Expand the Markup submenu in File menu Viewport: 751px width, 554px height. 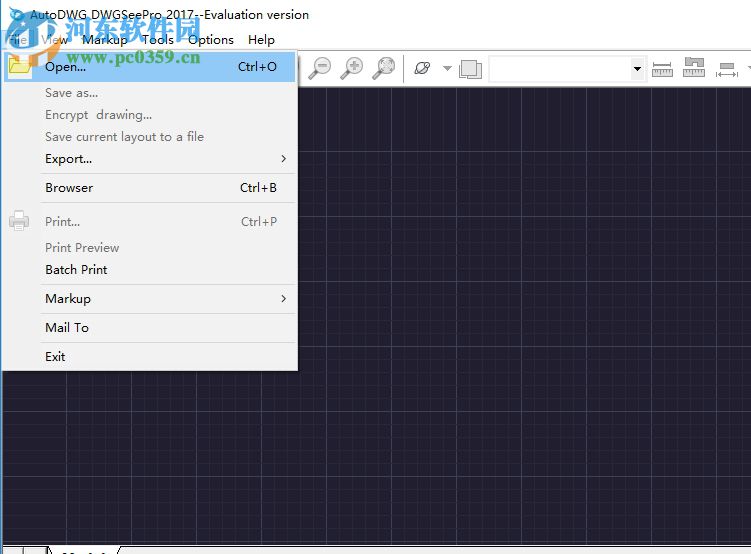point(149,299)
